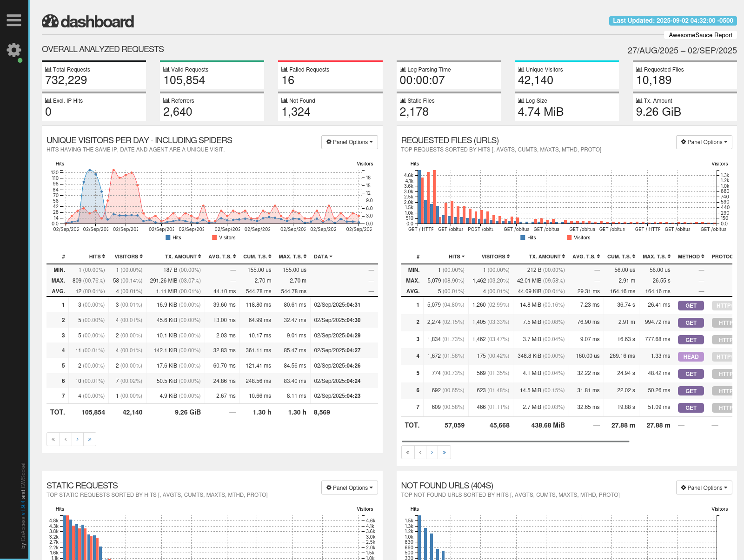Click chart icon next to Log Size
The height and width of the screenshot is (560, 744).
point(521,100)
